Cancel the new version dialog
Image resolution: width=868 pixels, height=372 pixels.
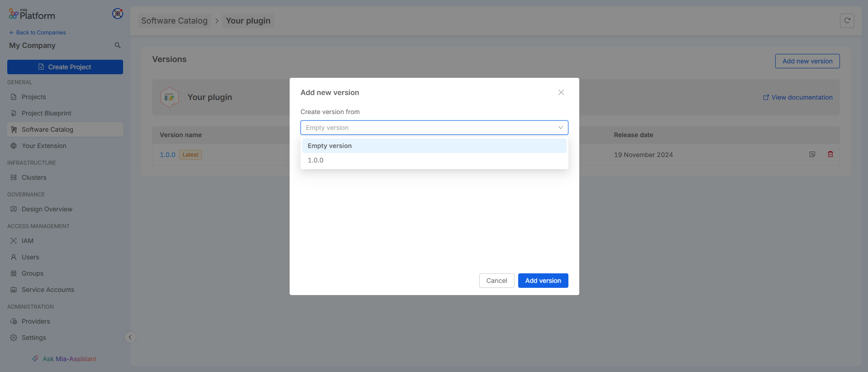[x=497, y=281]
